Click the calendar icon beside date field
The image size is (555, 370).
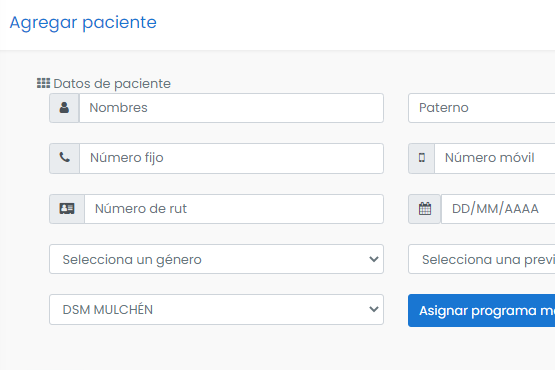425,209
